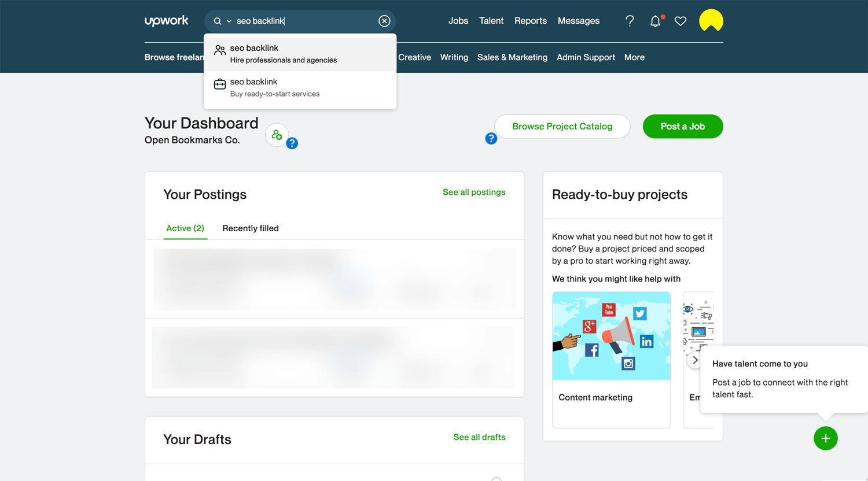This screenshot has height=481, width=868.
Task: Expand the More categories menu
Action: pos(634,57)
